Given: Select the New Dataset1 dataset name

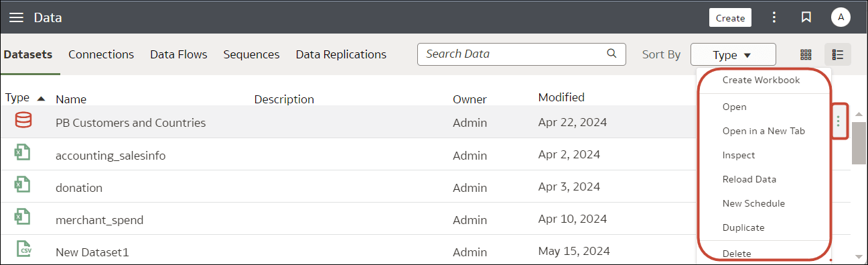Looking at the screenshot, I should point(92,252).
